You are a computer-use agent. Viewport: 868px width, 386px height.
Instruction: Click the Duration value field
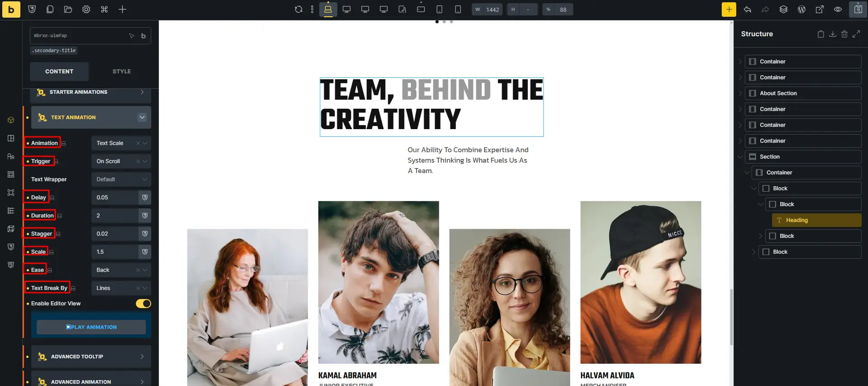click(x=115, y=216)
